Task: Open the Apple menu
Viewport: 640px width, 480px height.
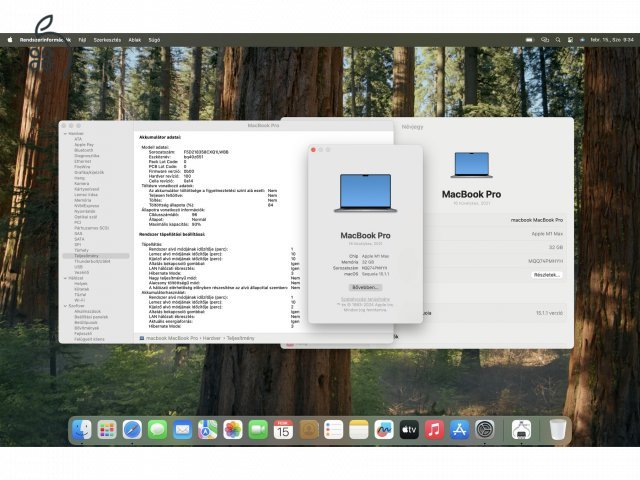Action: [10, 40]
